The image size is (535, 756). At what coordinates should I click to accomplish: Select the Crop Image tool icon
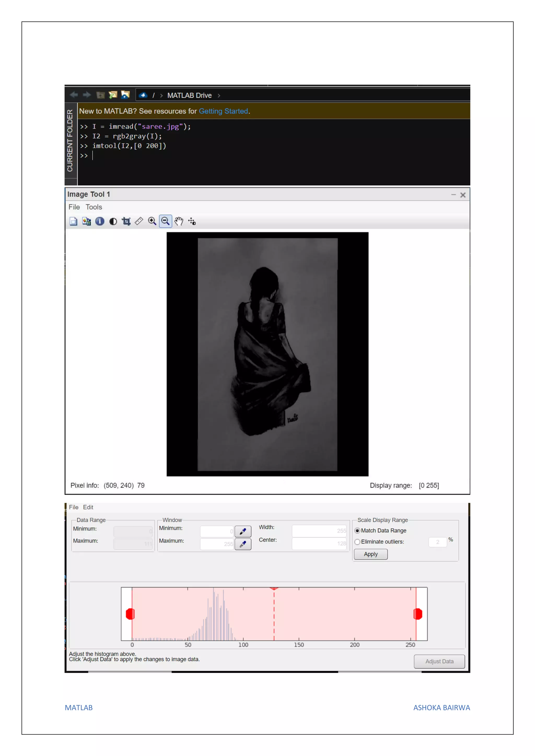tap(126, 221)
